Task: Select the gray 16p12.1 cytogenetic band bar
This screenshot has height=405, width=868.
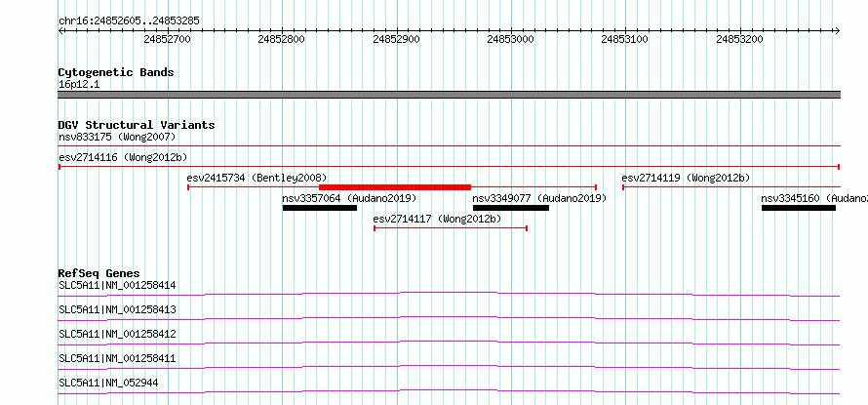Action: [x=450, y=95]
